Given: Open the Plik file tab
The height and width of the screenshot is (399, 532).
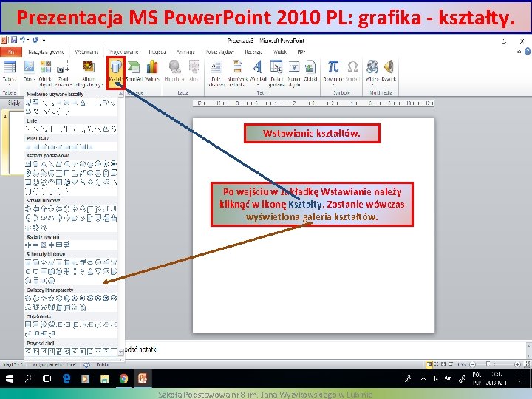Looking at the screenshot, I should (x=11, y=52).
